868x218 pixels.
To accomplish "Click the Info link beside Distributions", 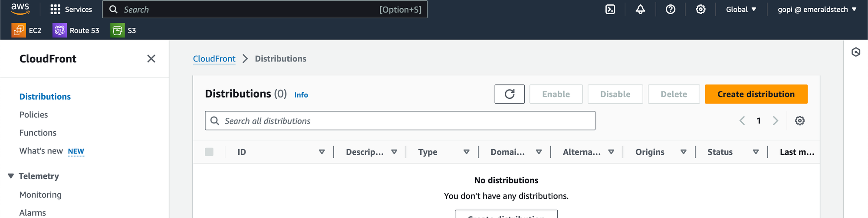I will pyautogui.click(x=301, y=95).
